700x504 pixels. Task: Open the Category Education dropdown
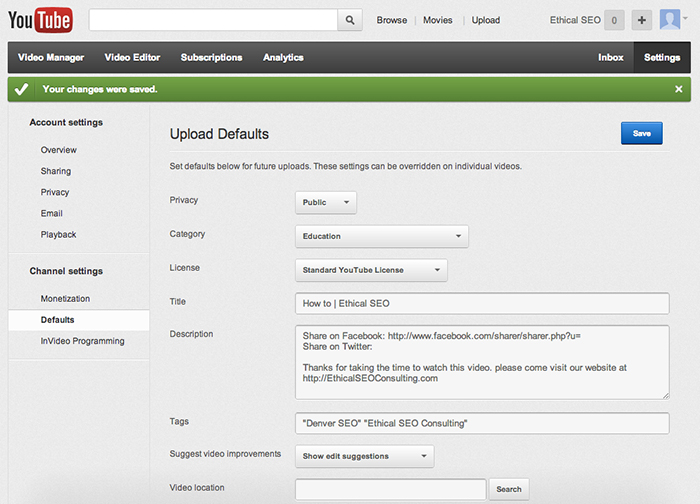pyautogui.click(x=382, y=236)
